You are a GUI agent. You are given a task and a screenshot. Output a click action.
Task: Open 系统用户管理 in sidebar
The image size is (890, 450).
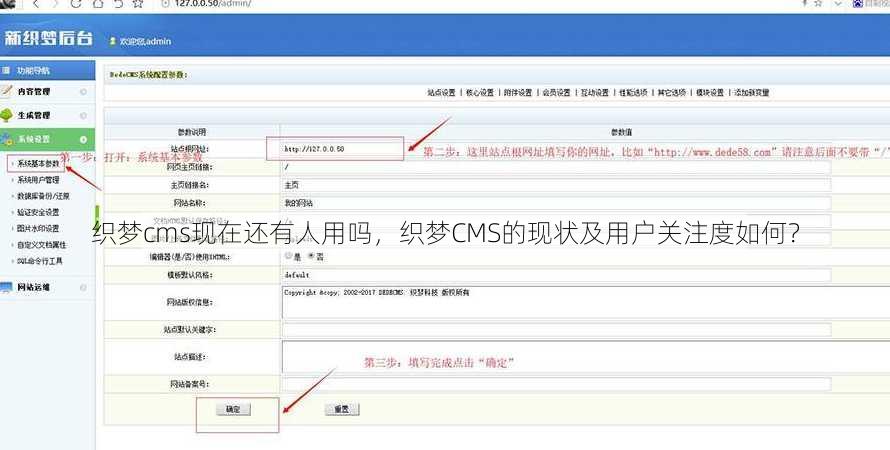point(38,180)
